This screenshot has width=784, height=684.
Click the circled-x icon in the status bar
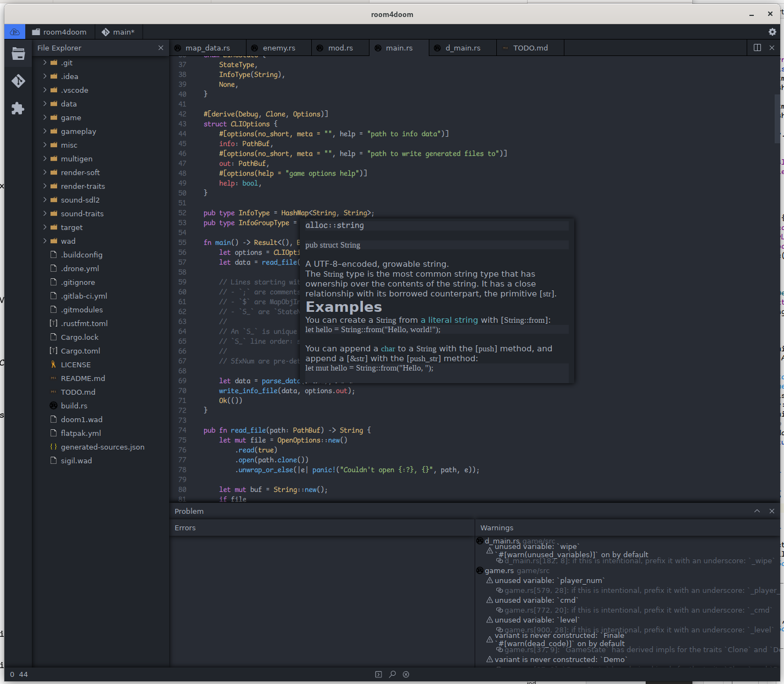pyautogui.click(x=406, y=674)
